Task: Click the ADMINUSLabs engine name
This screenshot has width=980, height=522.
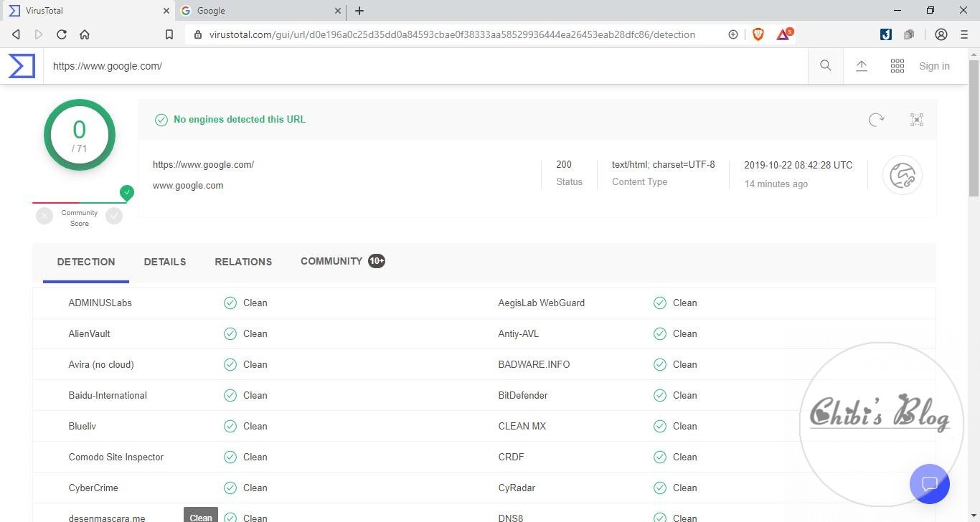Action: 100,303
